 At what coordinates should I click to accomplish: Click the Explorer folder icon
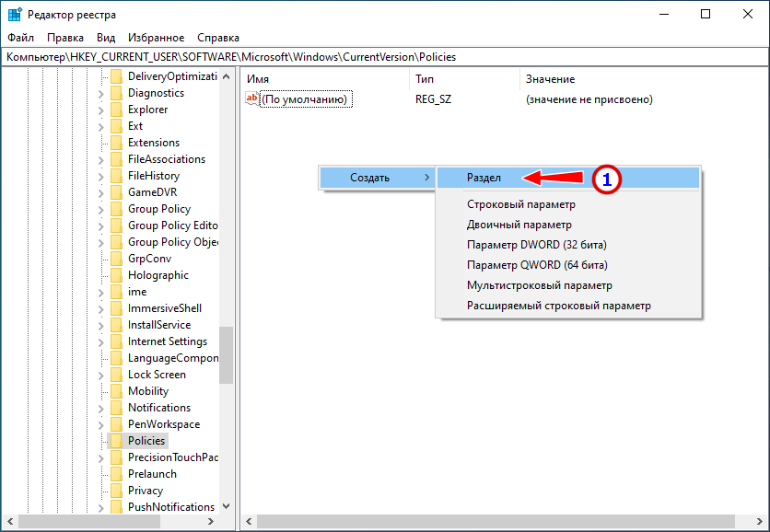[x=116, y=110]
